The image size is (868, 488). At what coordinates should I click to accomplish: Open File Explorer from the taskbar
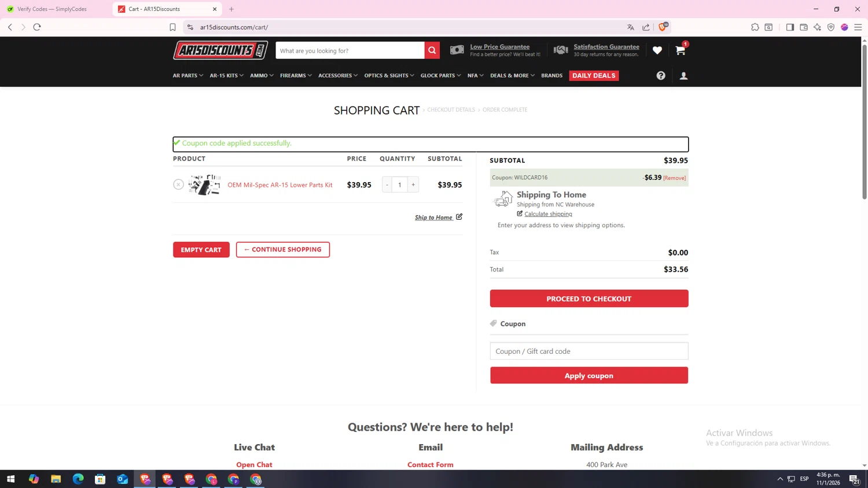tap(56, 479)
